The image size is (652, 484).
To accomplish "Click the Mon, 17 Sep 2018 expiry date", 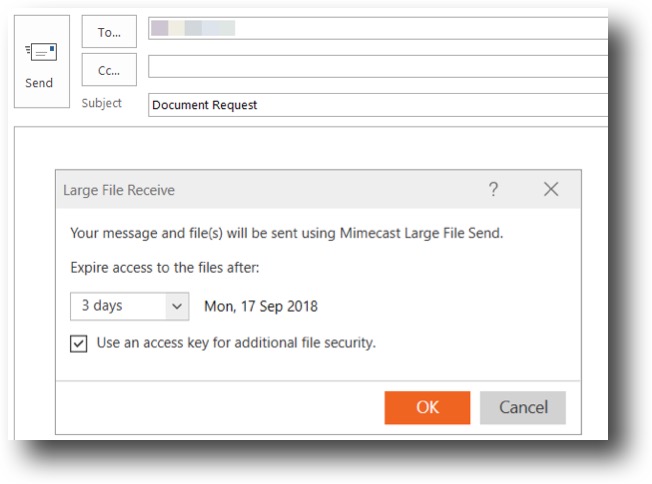I will [x=260, y=306].
